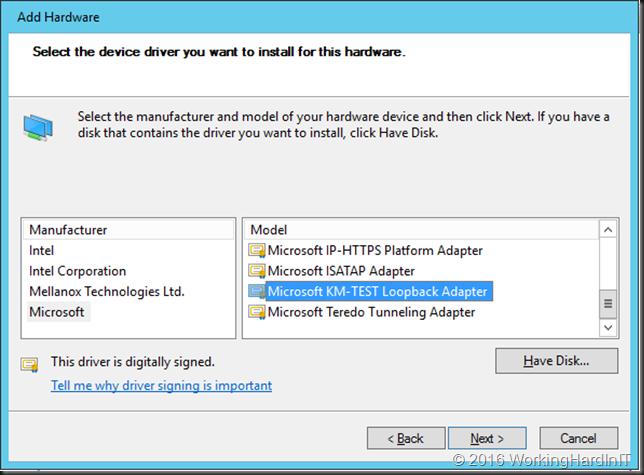Click the network adapter monitors icon
This screenshot has height=475, width=644.
pos(38,128)
